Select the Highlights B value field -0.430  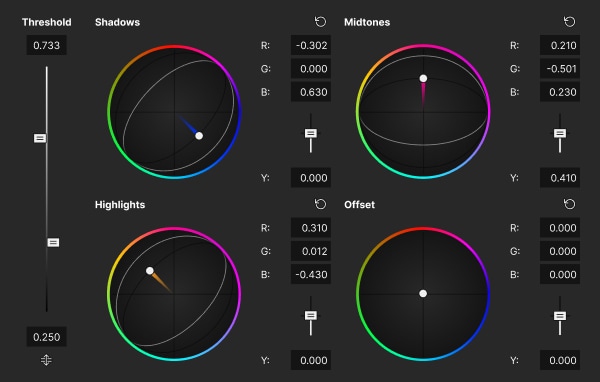[311, 274]
